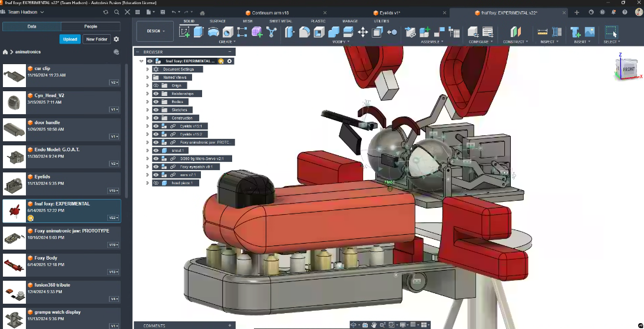Expand the Document Settings node
644x329 pixels.
pos(147,69)
